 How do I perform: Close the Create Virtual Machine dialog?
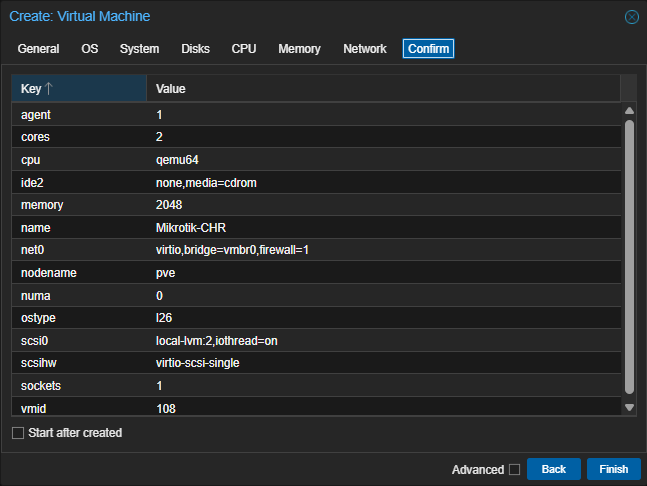631,17
